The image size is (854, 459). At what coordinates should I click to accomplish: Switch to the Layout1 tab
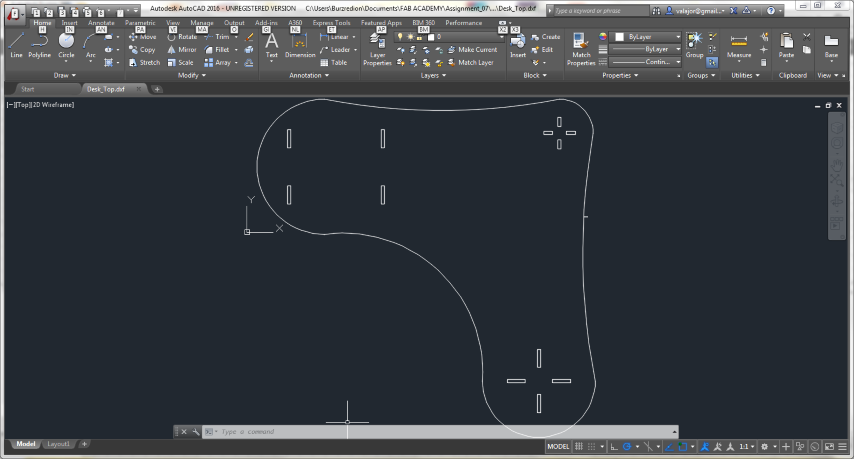click(58, 444)
